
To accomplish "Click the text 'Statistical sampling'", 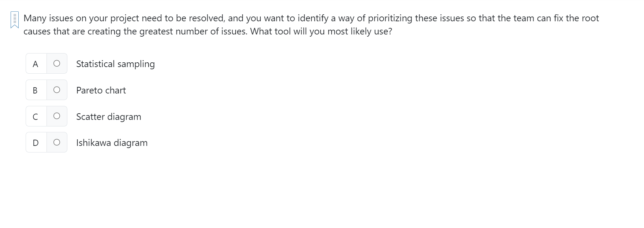I will pyautogui.click(x=115, y=63).
